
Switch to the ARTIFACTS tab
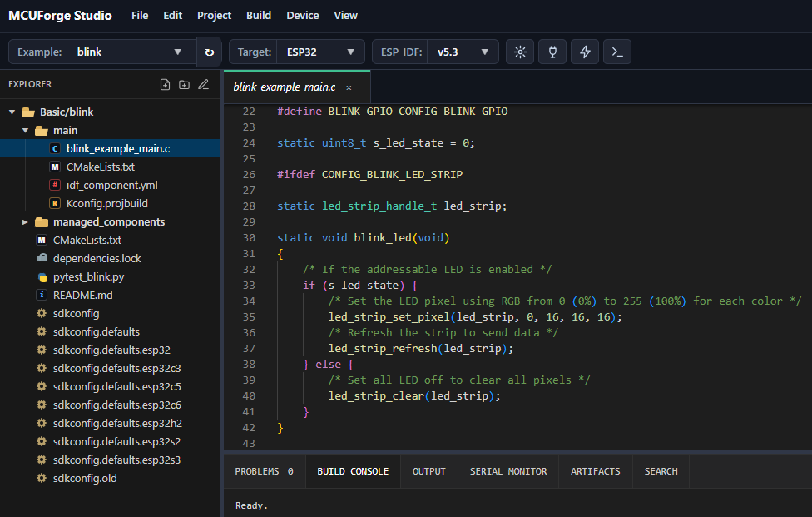596,471
